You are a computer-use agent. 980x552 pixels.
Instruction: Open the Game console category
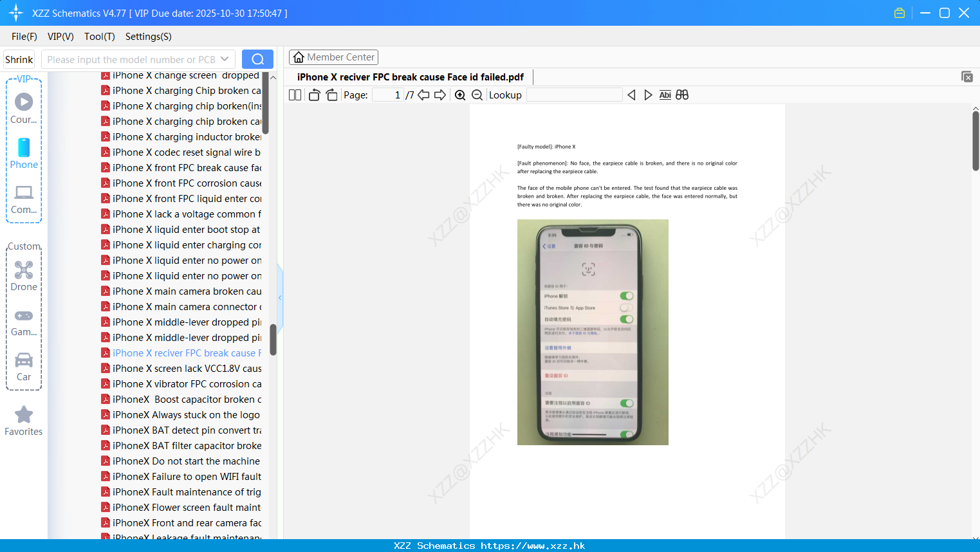point(24,322)
